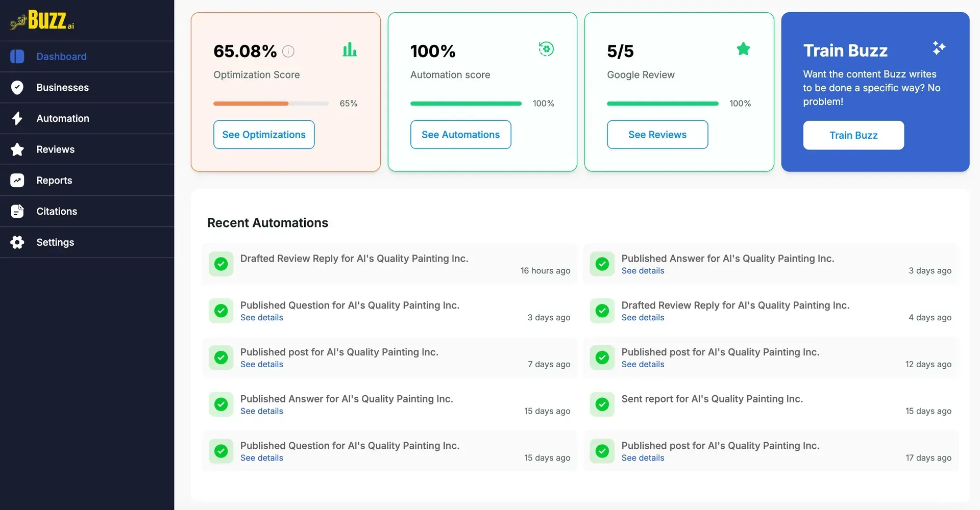Click the 5/5 Google Review rating
Screen dimensions: 980x510
620,52
